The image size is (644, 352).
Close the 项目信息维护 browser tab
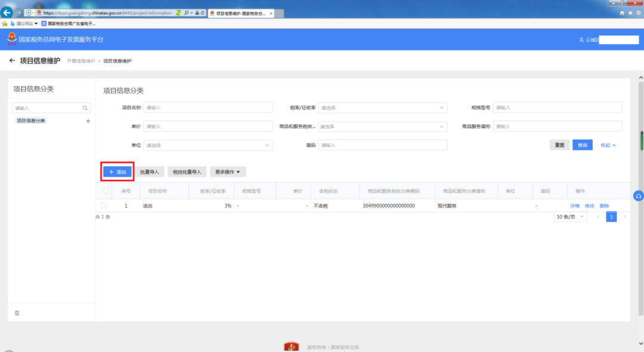271,14
